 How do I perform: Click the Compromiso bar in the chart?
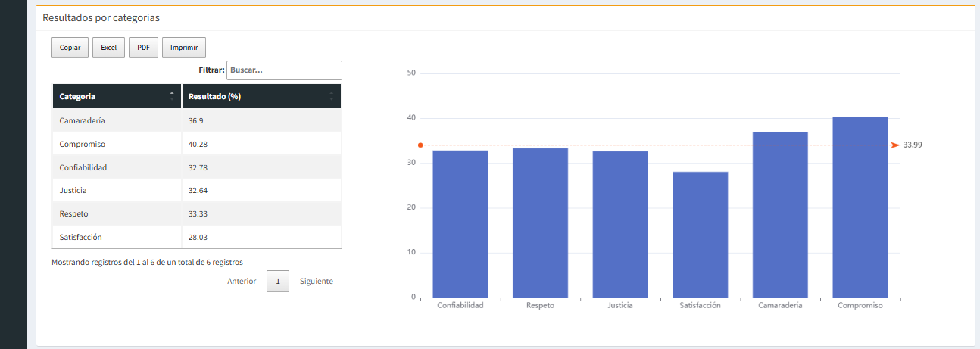(860, 208)
